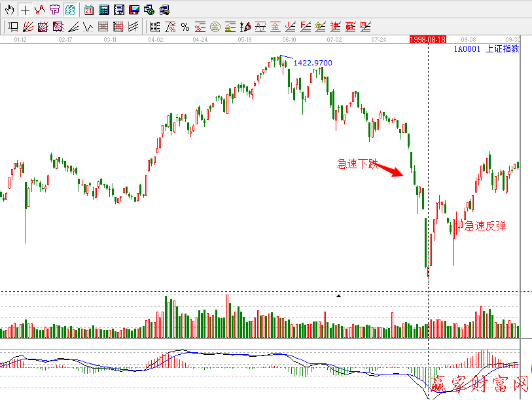The image size is (532, 400).
Task: Select the fan lines drawing tool
Action: pyautogui.click(x=28, y=27)
